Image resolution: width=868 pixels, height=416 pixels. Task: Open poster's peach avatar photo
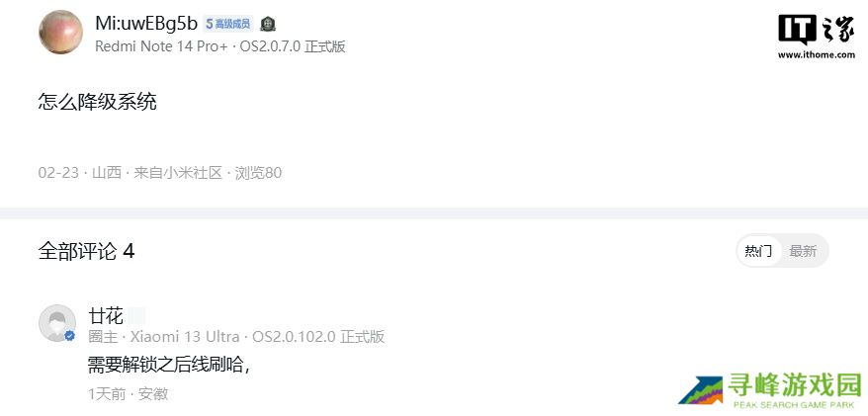click(x=61, y=32)
